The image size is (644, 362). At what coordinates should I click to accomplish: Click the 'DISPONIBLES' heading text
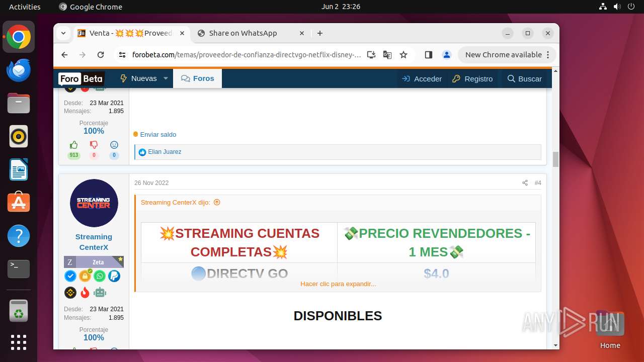[x=338, y=316]
